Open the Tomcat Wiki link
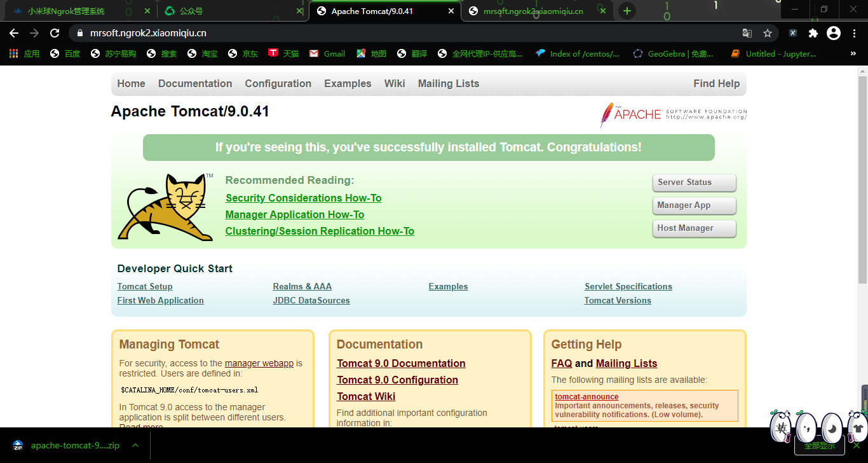This screenshot has height=463, width=868. click(x=366, y=396)
